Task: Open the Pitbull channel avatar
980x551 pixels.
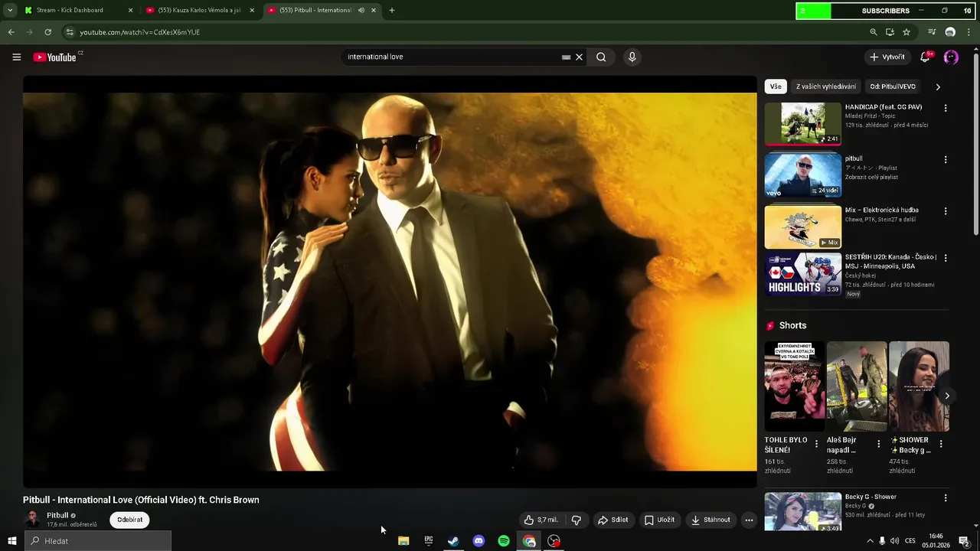Action: [32, 520]
